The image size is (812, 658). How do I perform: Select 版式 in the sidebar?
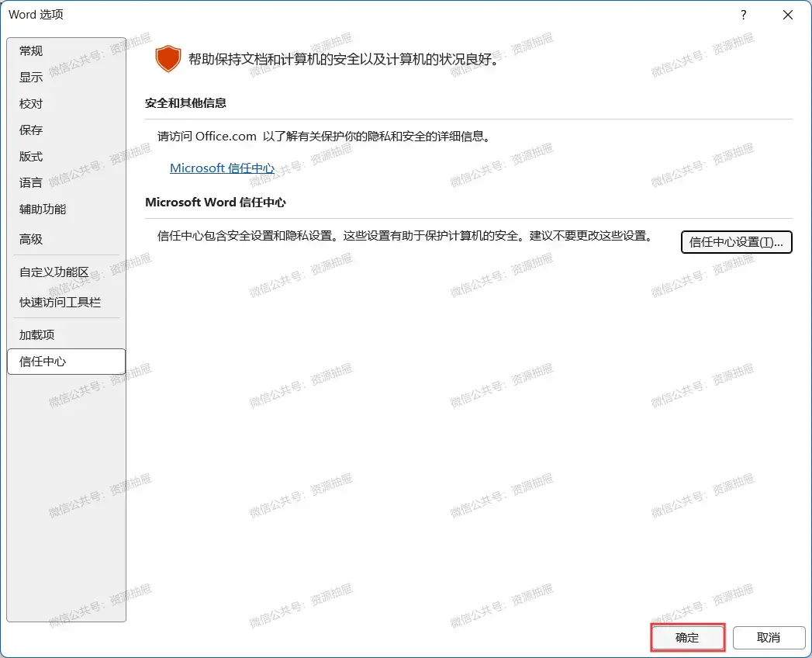point(66,157)
